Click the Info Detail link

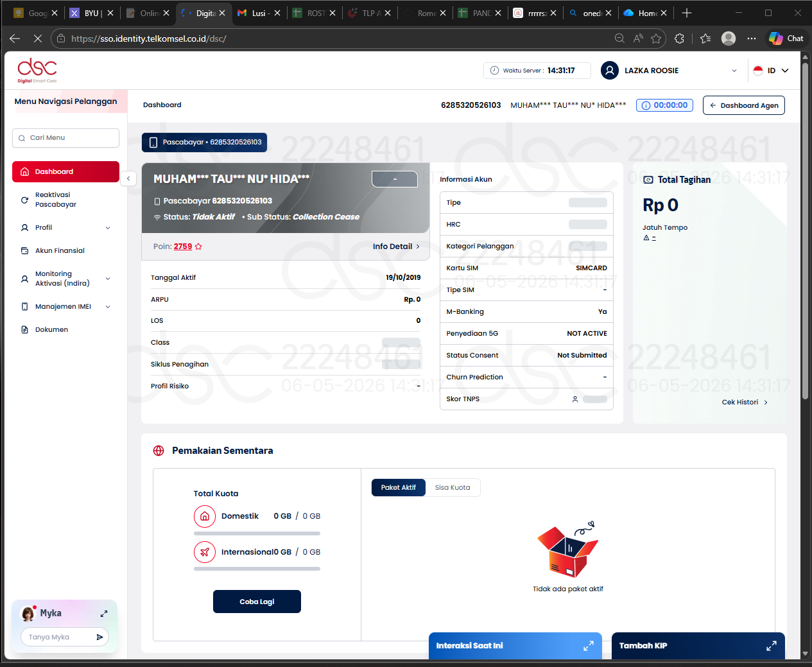pyautogui.click(x=396, y=247)
